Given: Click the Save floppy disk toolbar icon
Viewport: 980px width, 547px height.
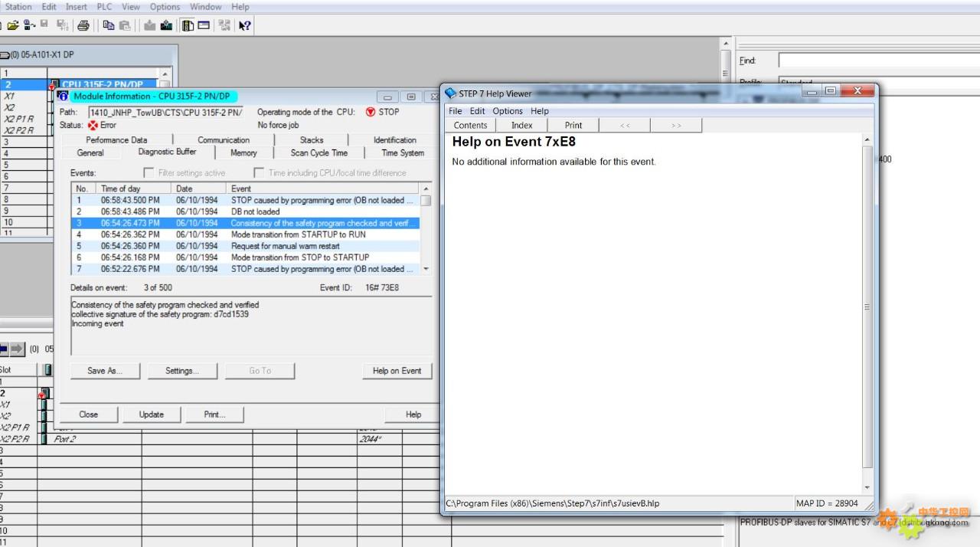Looking at the screenshot, I should pos(44,25).
